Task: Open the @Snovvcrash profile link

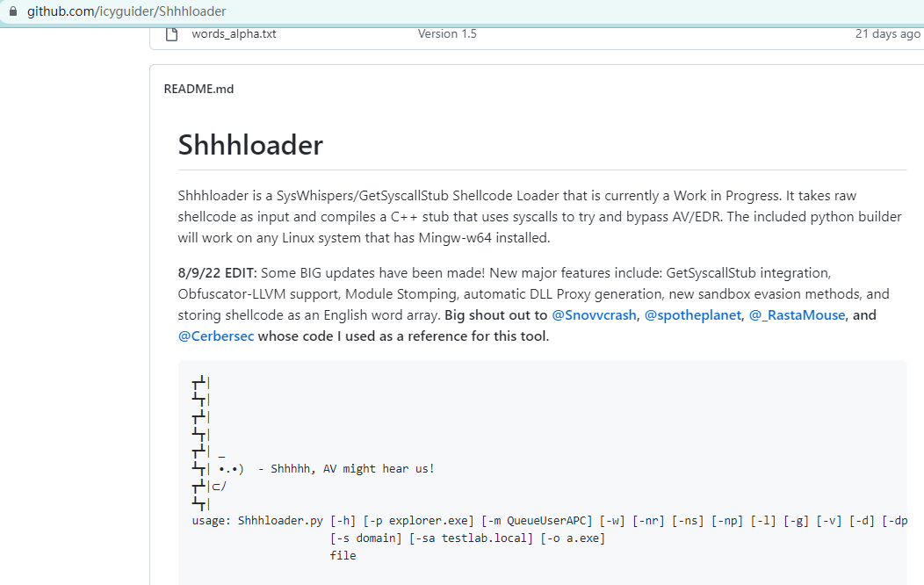Action: [x=594, y=315]
